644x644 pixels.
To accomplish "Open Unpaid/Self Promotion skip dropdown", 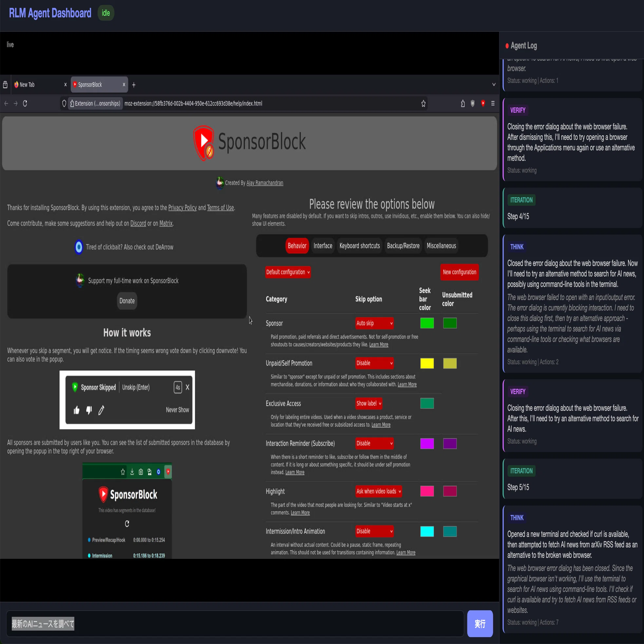I will [374, 363].
